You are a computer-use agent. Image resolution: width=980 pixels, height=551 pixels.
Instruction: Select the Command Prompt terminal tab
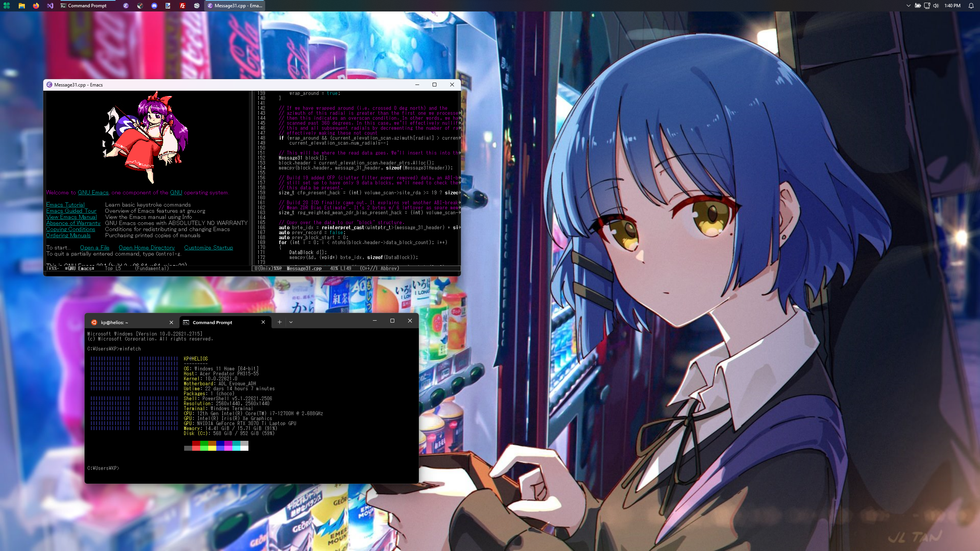[225, 323]
